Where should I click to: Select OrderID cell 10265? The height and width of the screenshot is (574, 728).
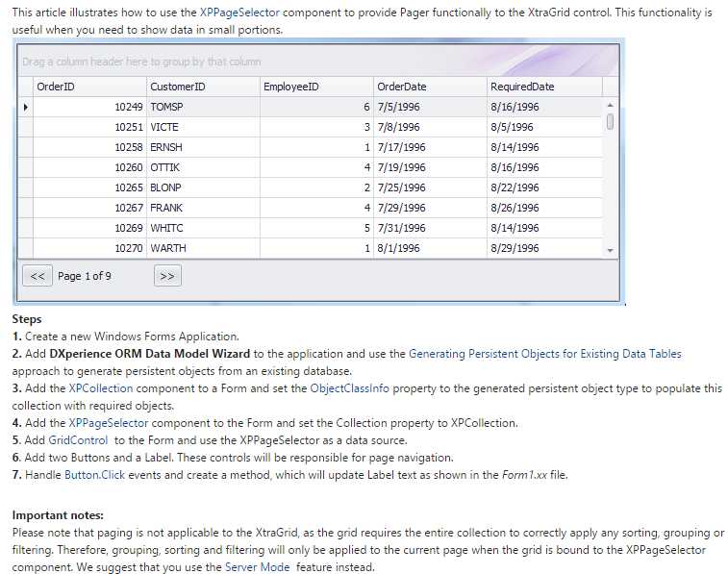pos(89,187)
